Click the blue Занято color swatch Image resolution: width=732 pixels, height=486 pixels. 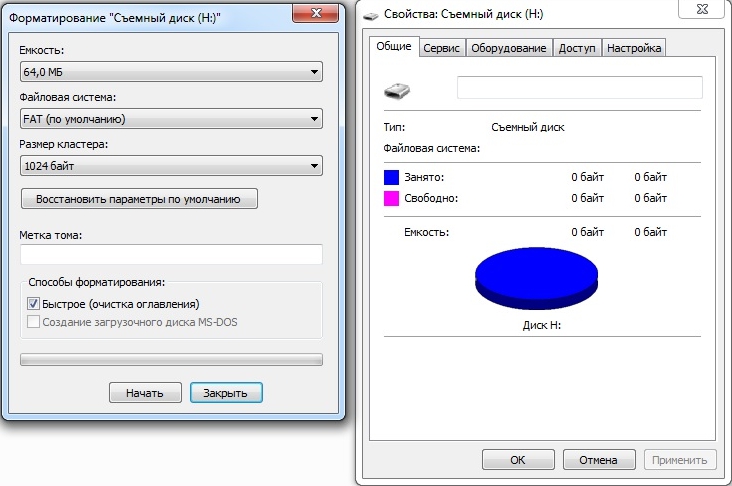[x=391, y=177]
